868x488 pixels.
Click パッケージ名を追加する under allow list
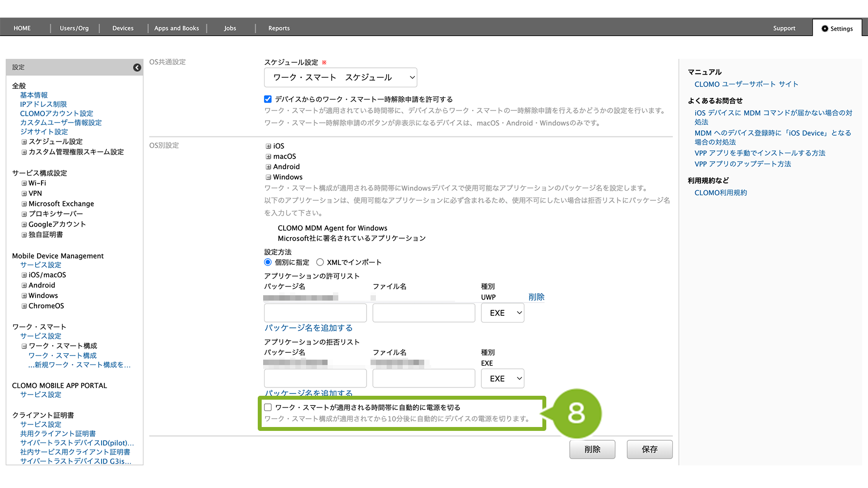308,328
